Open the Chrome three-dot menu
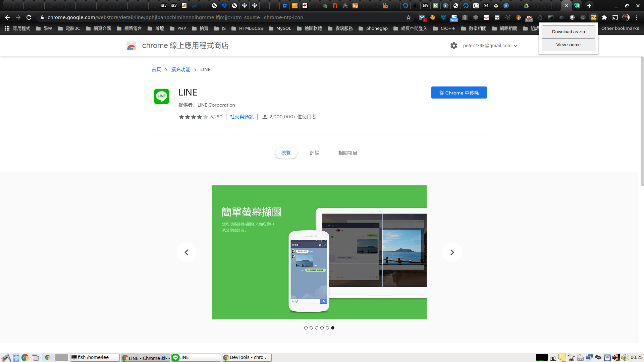The image size is (644, 362). pos(637,17)
